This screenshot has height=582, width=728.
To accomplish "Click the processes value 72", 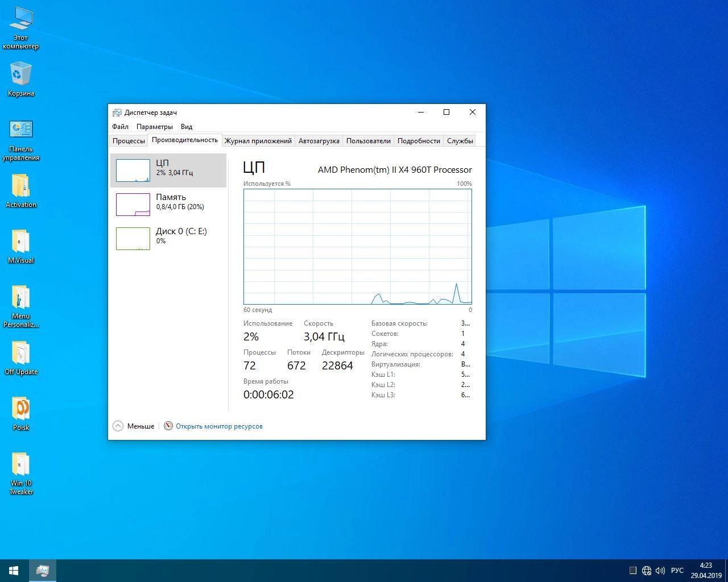I will point(250,365).
